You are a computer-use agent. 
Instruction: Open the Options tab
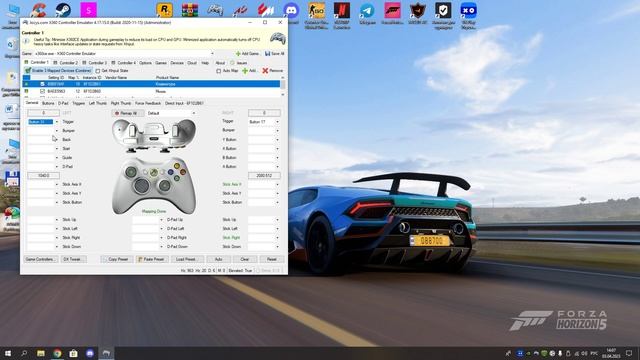(x=145, y=63)
